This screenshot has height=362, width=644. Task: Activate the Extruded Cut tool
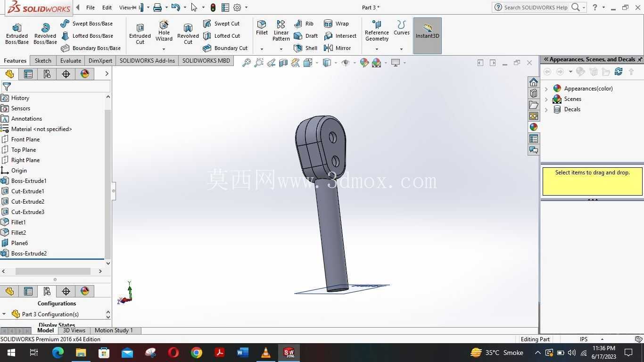[x=140, y=33]
